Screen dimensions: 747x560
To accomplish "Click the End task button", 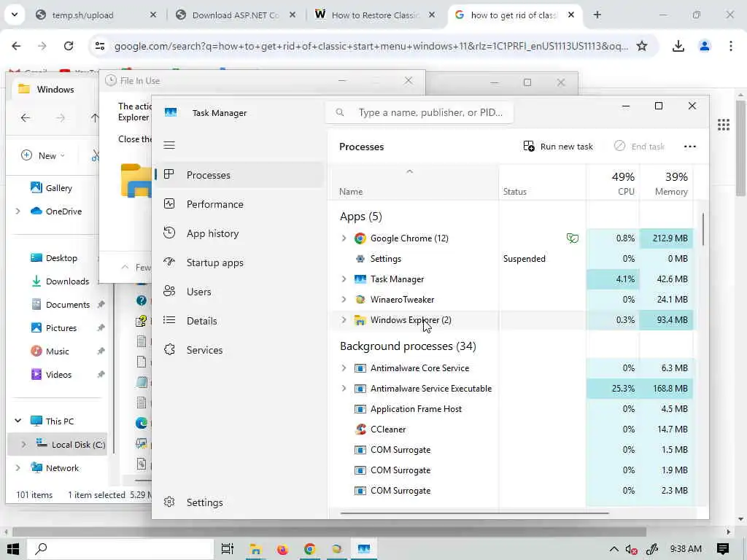I will [x=639, y=146].
